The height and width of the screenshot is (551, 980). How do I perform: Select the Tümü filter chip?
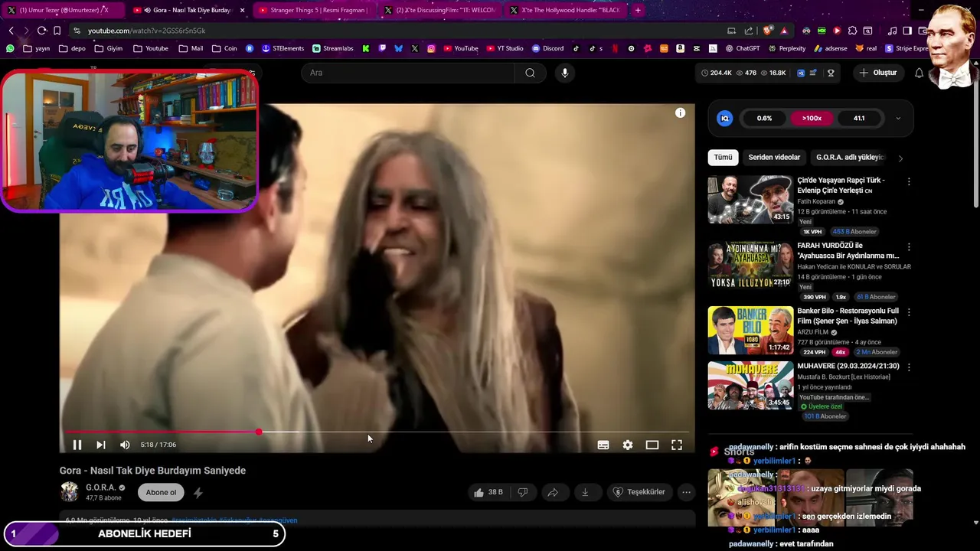724,157
